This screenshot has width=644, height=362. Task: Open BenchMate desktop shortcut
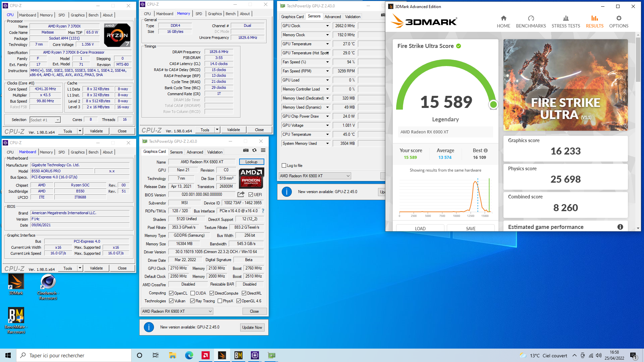click(x=16, y=320)
